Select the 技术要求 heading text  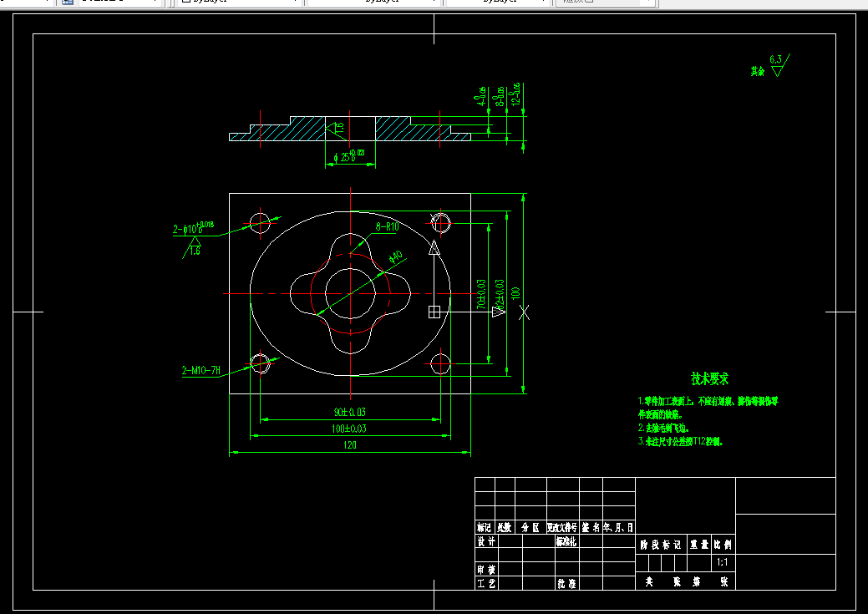[x=709, y=379]
